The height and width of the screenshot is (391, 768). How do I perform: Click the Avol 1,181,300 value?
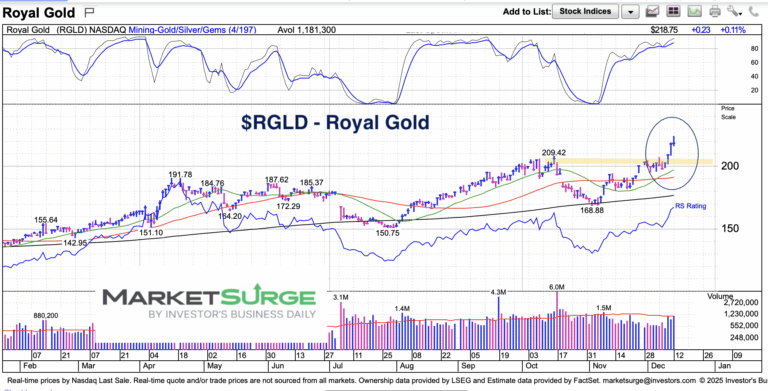point(307,30)
